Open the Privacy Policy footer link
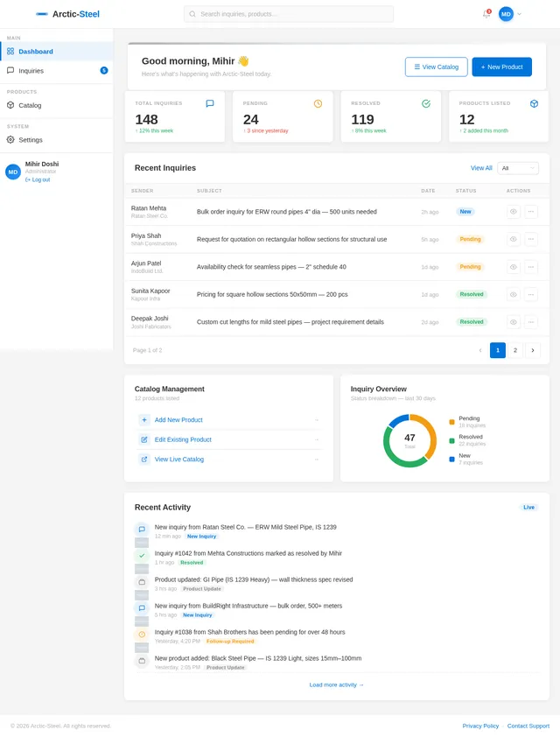This screenshot has height=737, width=560. (x=480, y=726)
